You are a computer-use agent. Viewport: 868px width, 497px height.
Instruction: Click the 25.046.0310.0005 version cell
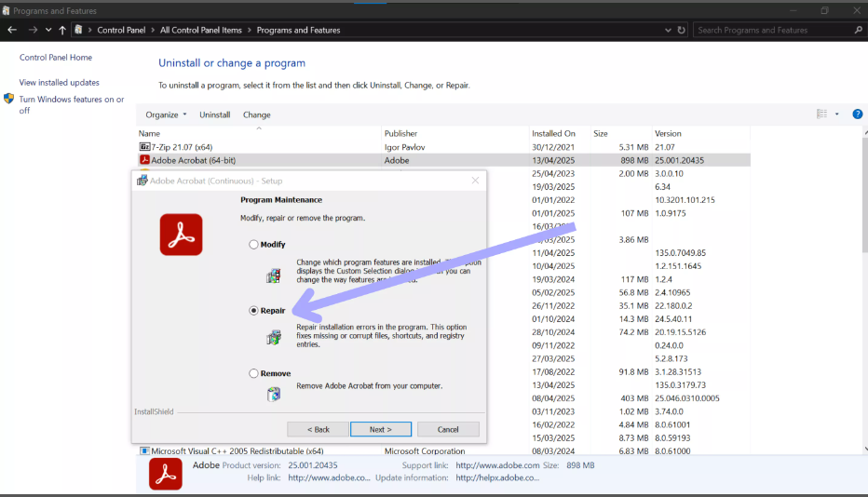click(x=687, y=398)
